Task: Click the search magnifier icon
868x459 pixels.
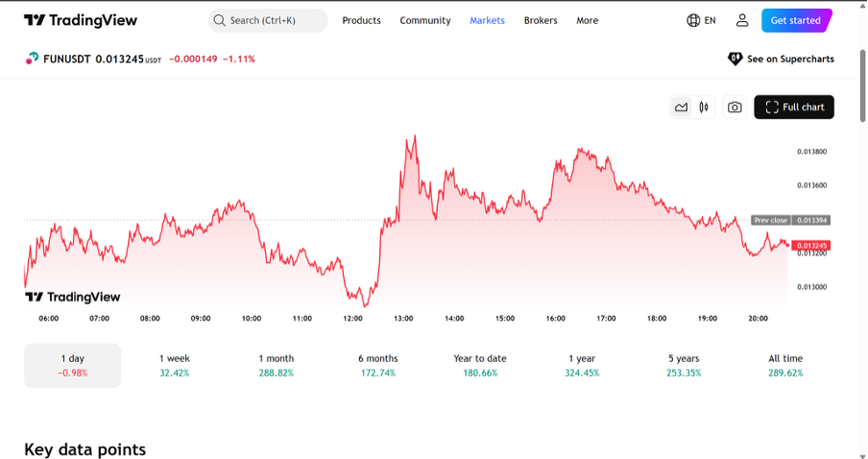Action: click(x=219, y=20)
